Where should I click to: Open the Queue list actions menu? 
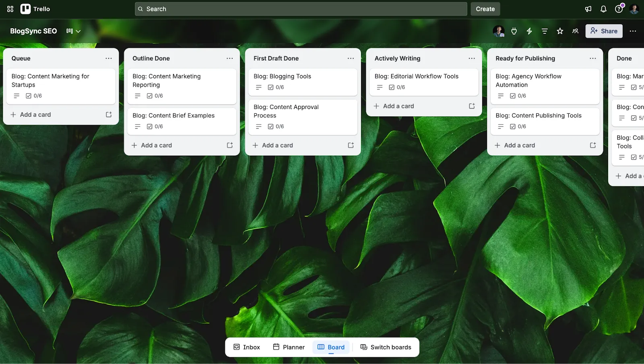click(x=109, y=58)
